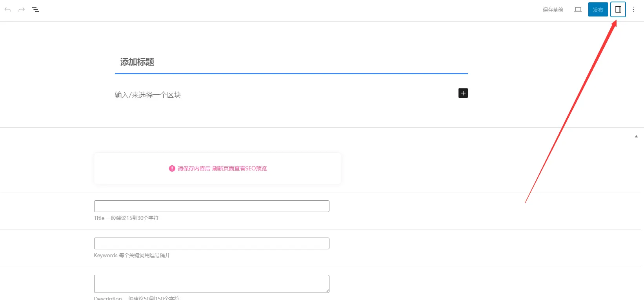
Task: Collapse the meta box with triangle arrow
Action: 636,136
